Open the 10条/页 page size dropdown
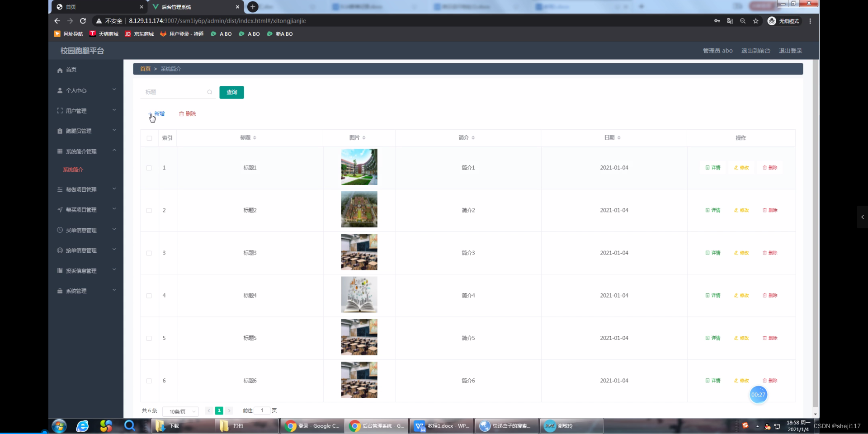 tap(180, 411)
